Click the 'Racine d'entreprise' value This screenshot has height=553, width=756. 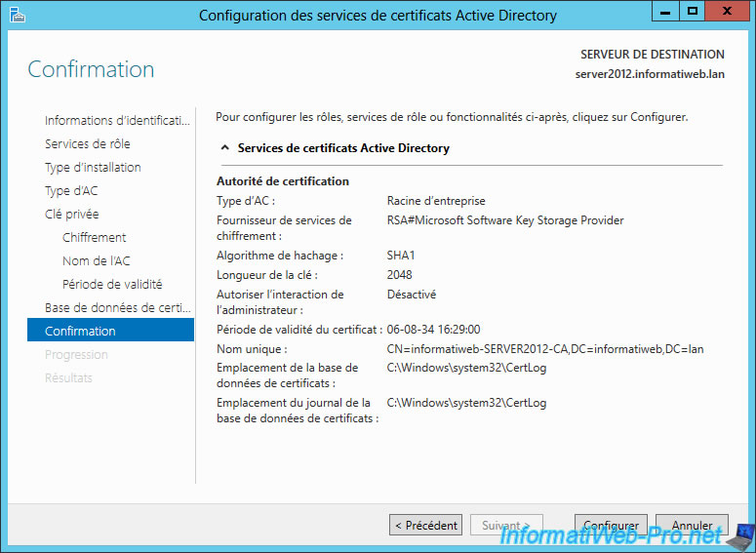coord(436,201)
